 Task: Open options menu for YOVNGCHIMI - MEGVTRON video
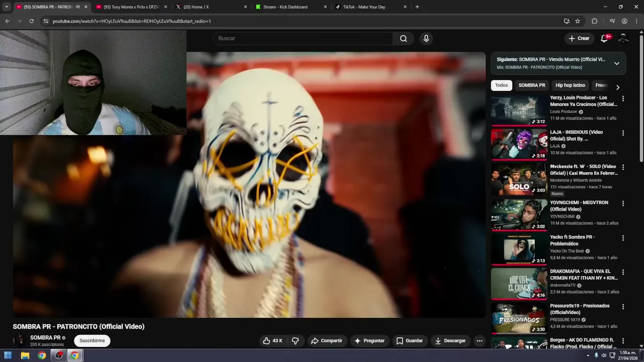coord(623,204)
